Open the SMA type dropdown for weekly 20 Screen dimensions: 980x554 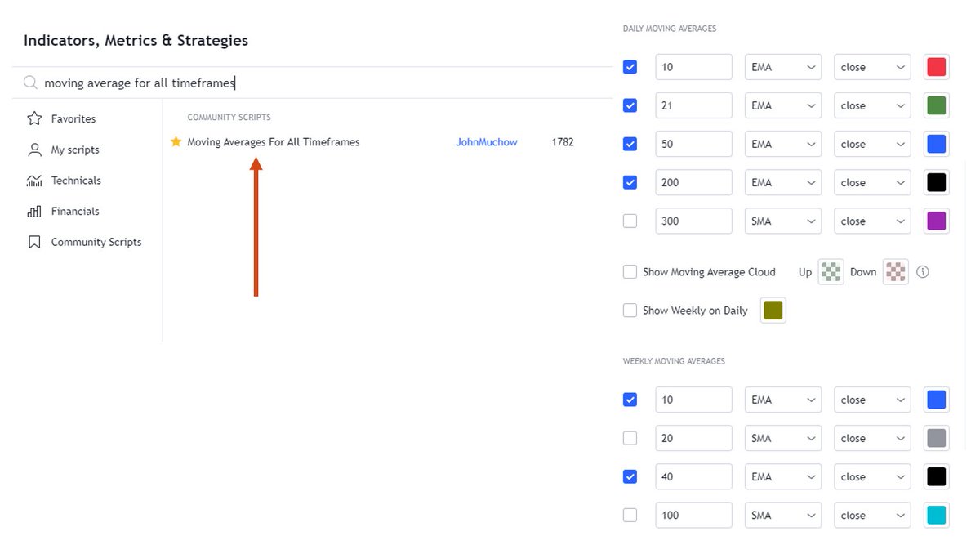point(783,438)
